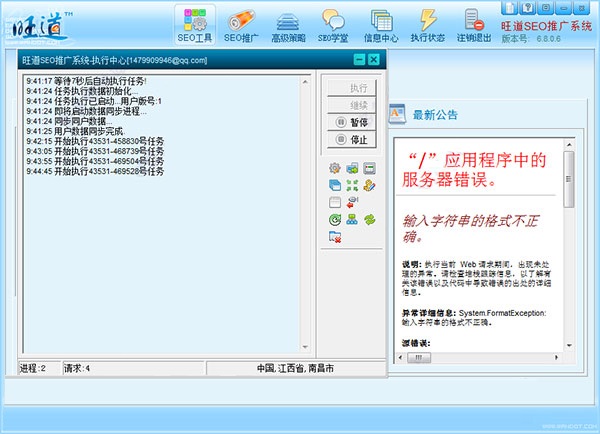Open the SEO学堂 toolbar section
600x434 pixels.
[x=333, y=25]
